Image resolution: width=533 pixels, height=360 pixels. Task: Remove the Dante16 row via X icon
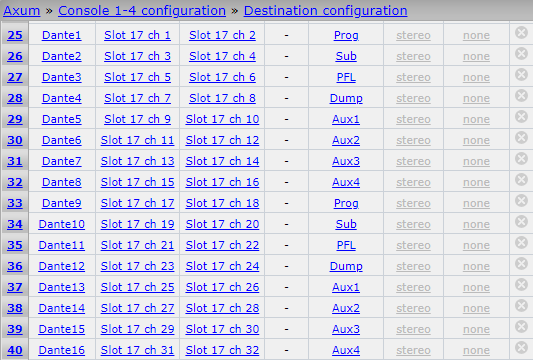[521, 348]
